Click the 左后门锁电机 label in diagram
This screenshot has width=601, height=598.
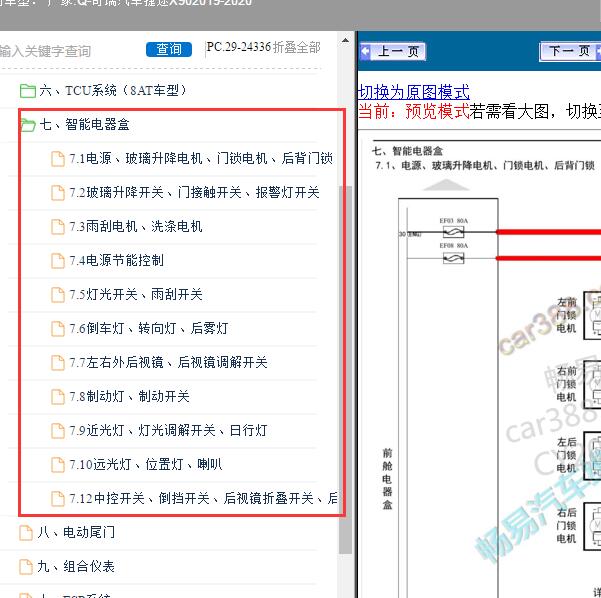[567, 455]
